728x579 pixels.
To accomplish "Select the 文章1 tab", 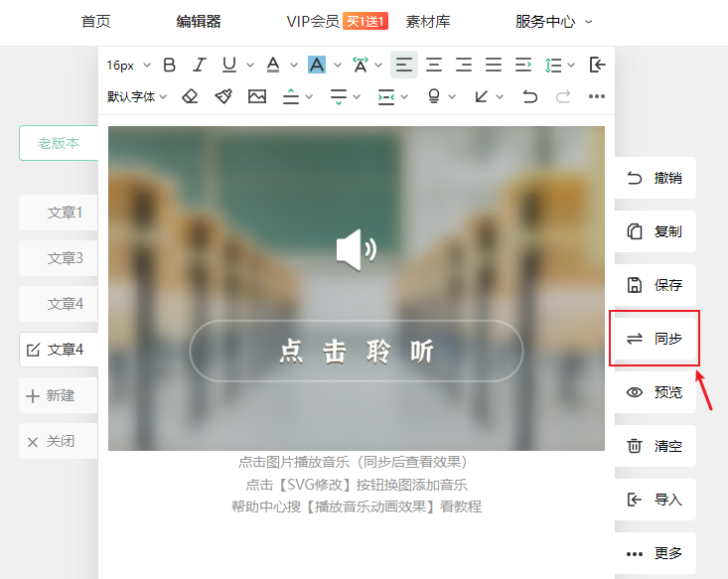I will [x=59, y=213].
